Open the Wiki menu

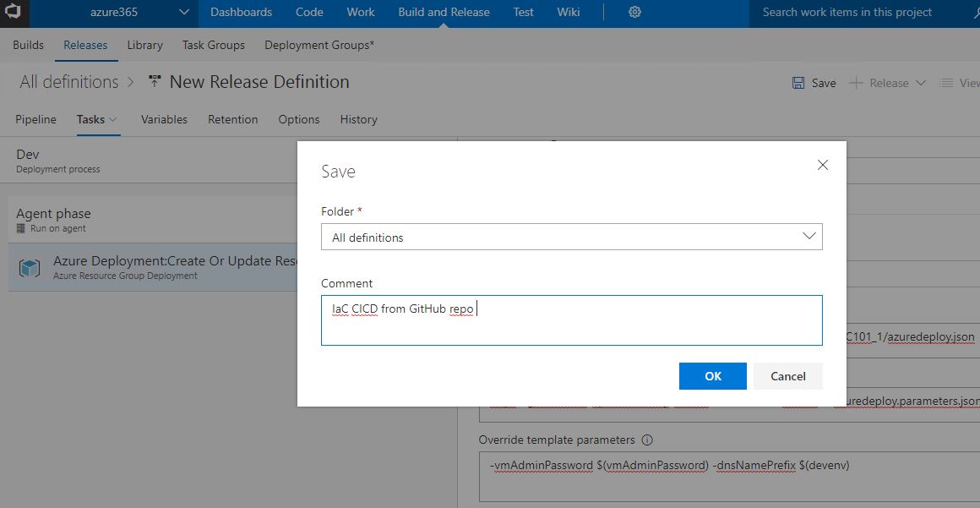point(568,13)
